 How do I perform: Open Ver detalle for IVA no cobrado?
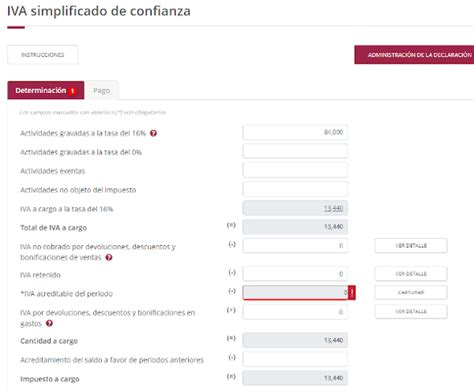(411, 246)
